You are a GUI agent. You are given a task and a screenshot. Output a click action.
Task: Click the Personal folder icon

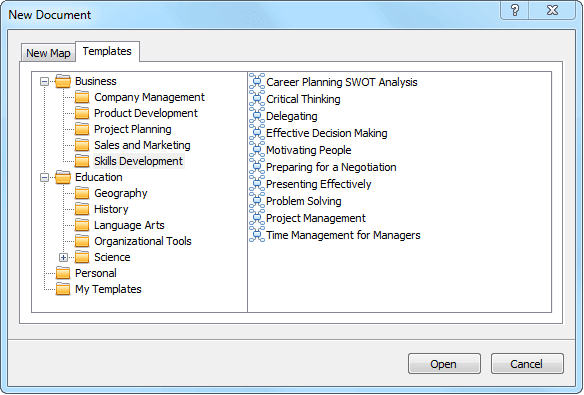pos(63,273)
